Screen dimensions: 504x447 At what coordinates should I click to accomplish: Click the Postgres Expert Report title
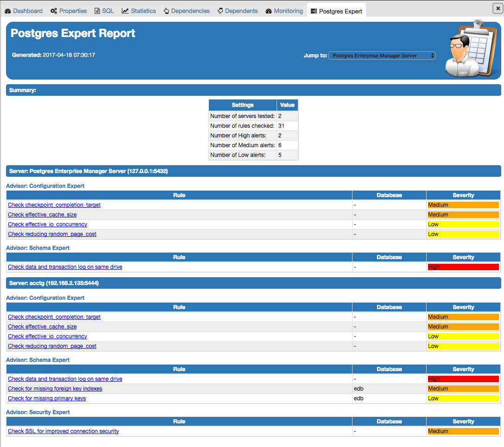[73, 33]
